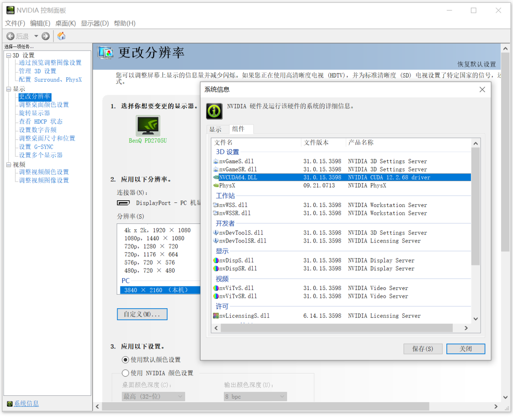This screenshot has width=513, height=420.
Task: Click the nvDispS.dll color icon
Action: (216, 260)
